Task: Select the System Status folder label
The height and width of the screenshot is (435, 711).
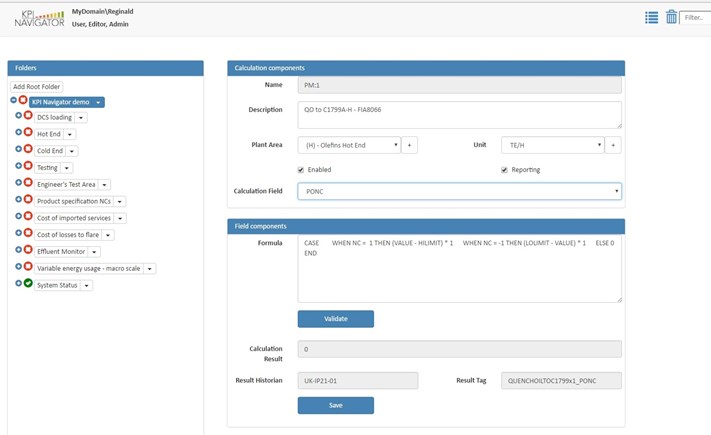Action: [x=57, y=285]
